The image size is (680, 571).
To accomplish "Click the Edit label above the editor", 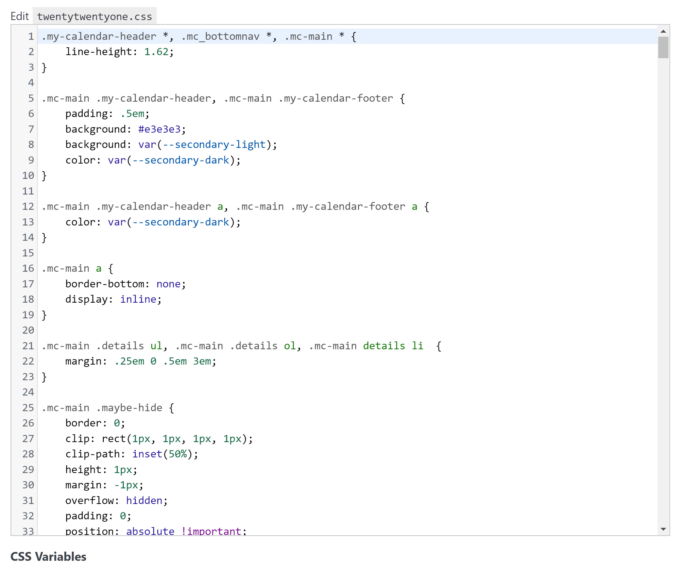I will [20, 16].
